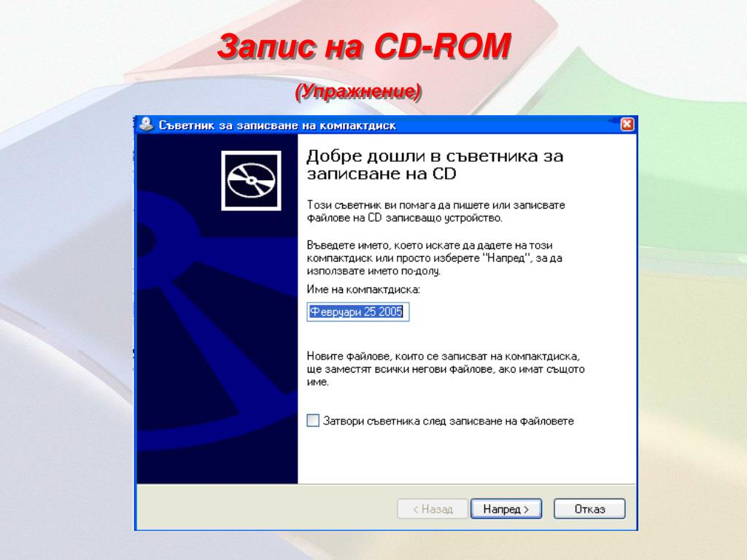Click empty grey area left of 'Назад'
The height and width of the screenshot is (560, 747).
(267, 508)
